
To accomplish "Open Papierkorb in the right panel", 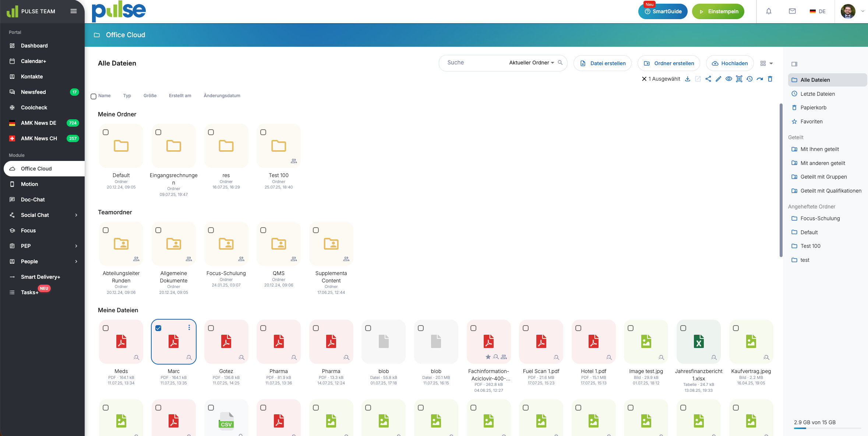I will pyautogui.click(x=813, y=108).
